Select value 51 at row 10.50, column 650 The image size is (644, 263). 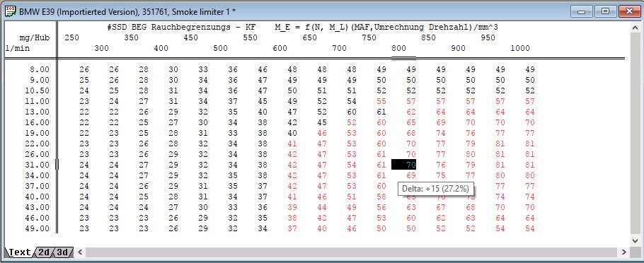click(x=321, y=90)
